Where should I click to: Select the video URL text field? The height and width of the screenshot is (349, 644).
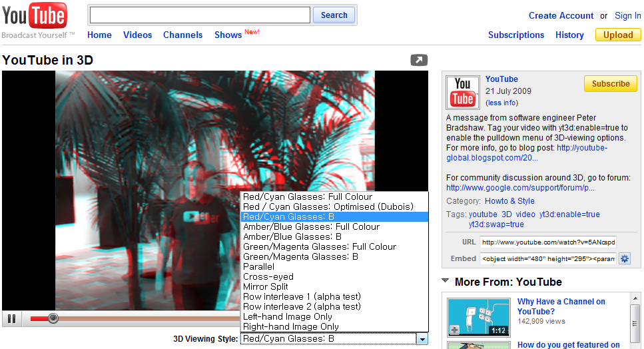(548, 242)
